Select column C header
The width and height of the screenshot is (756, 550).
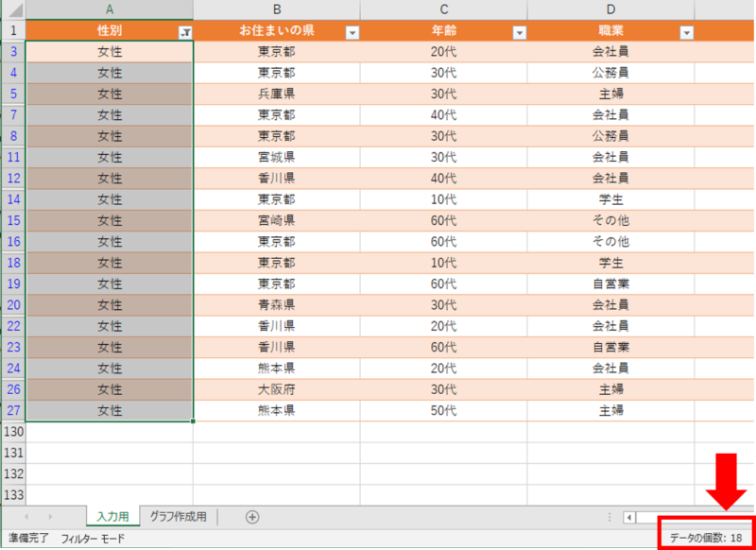point(443,9)
